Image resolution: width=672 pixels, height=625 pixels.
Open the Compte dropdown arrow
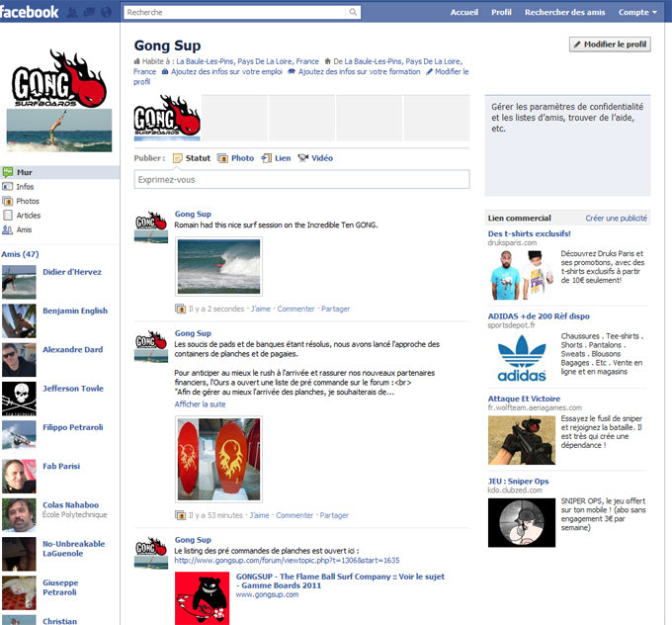[654, 13]
